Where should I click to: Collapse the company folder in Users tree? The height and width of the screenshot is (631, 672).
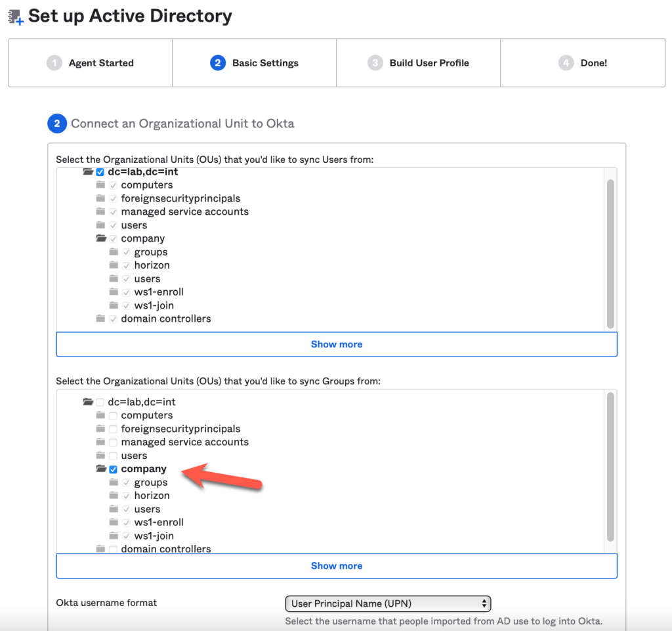point(101,238)
